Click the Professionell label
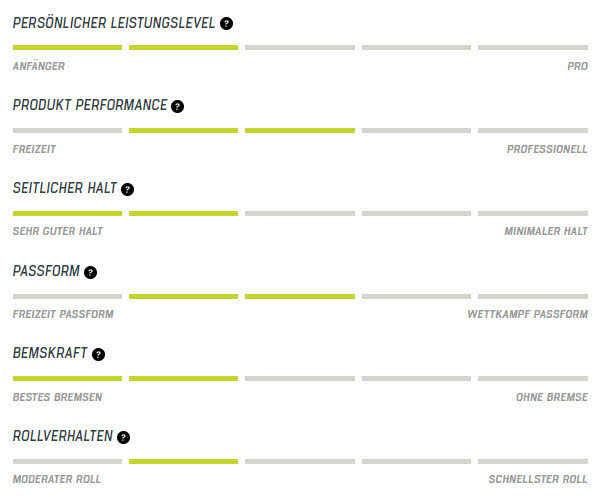 coord(547,148)
